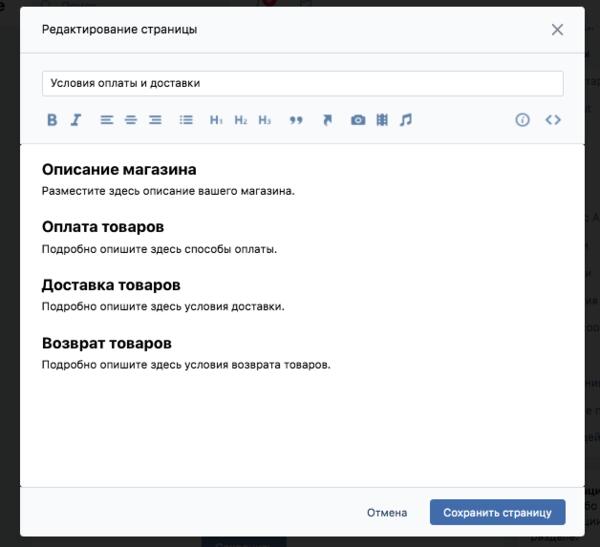
Task: Click text Подробно опишите здесь способы оплаты
Action: point(159,249)
